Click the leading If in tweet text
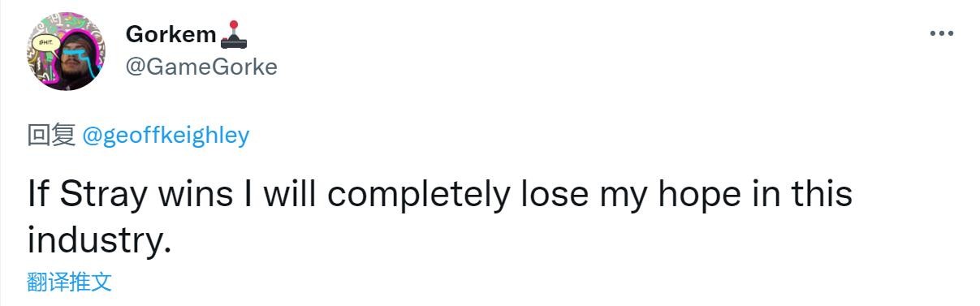 click(x=39, y=196)
